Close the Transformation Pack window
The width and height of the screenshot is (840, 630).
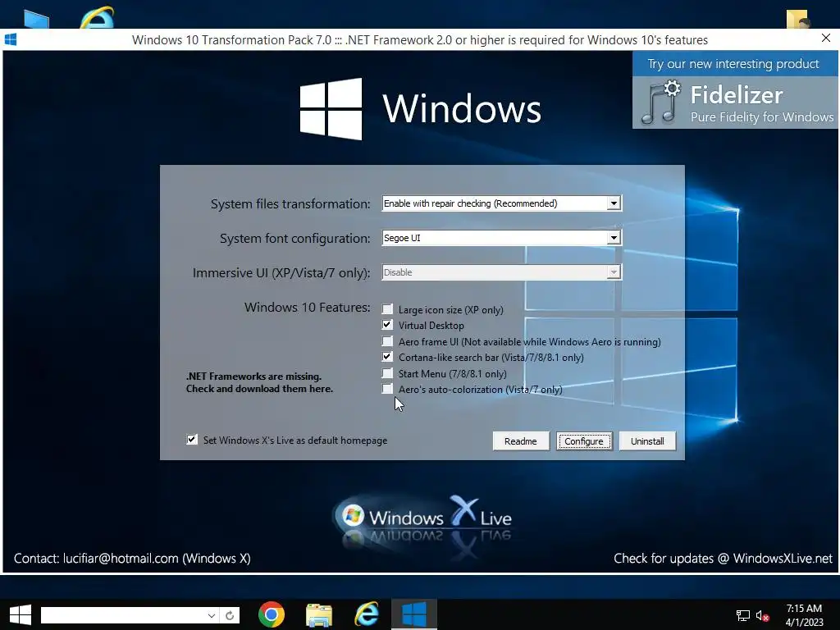(x=825, y=38)
